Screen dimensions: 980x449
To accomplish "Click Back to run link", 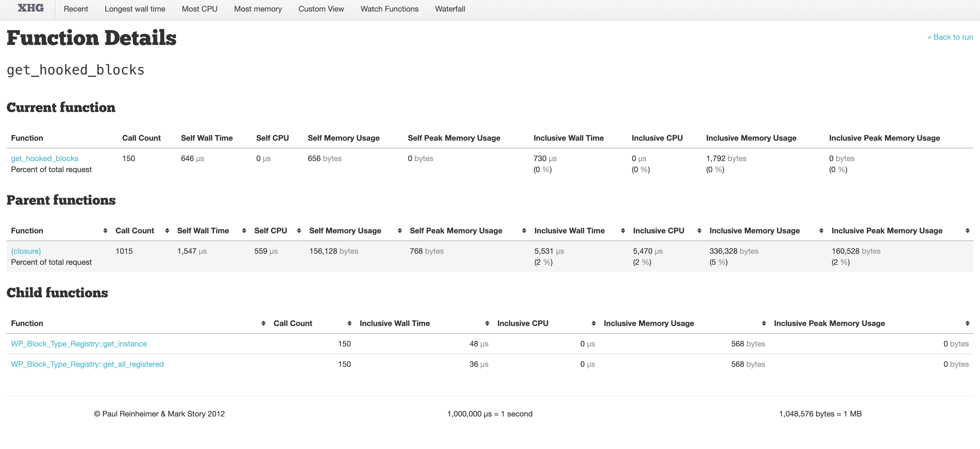I will tap(950, 37).
